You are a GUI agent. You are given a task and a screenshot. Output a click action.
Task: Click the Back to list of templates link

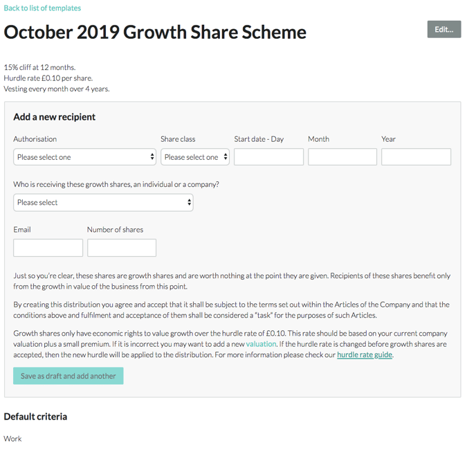(x=42, y=8)
